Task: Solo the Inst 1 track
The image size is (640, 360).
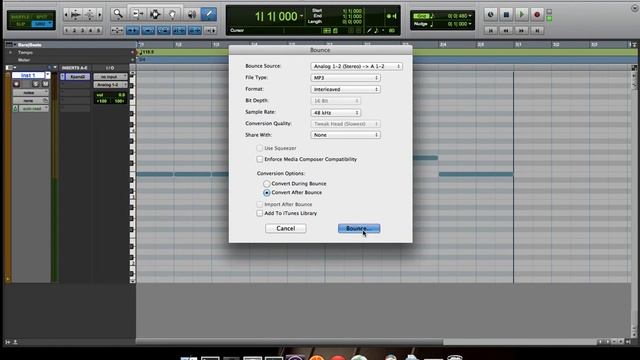Action: [36, 84]
